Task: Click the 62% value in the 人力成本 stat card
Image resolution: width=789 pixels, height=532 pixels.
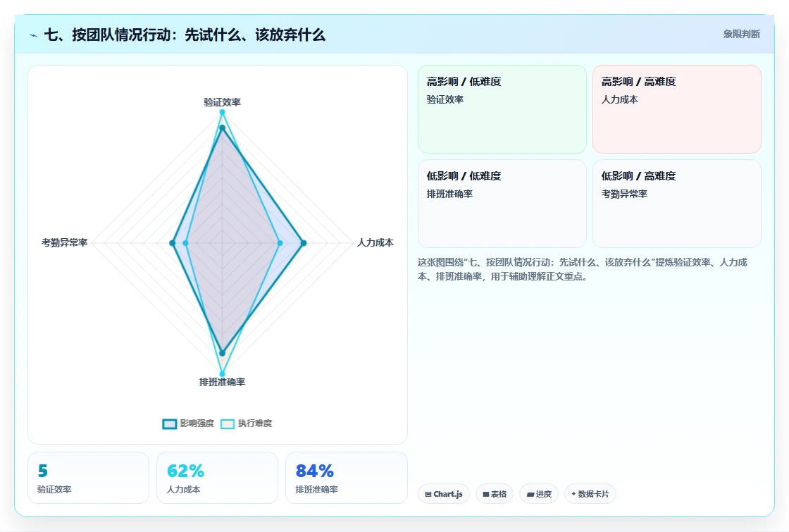Action: click(x=186, y=471)
